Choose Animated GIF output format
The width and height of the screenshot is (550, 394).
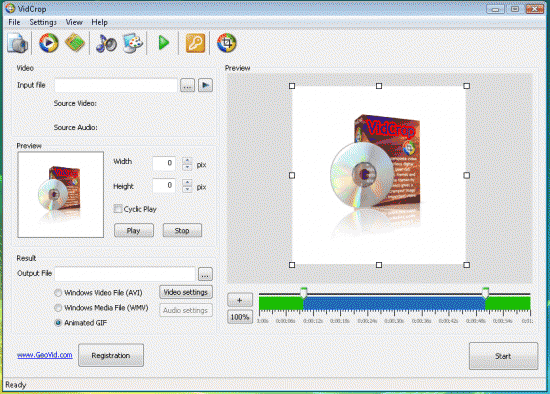58,323
